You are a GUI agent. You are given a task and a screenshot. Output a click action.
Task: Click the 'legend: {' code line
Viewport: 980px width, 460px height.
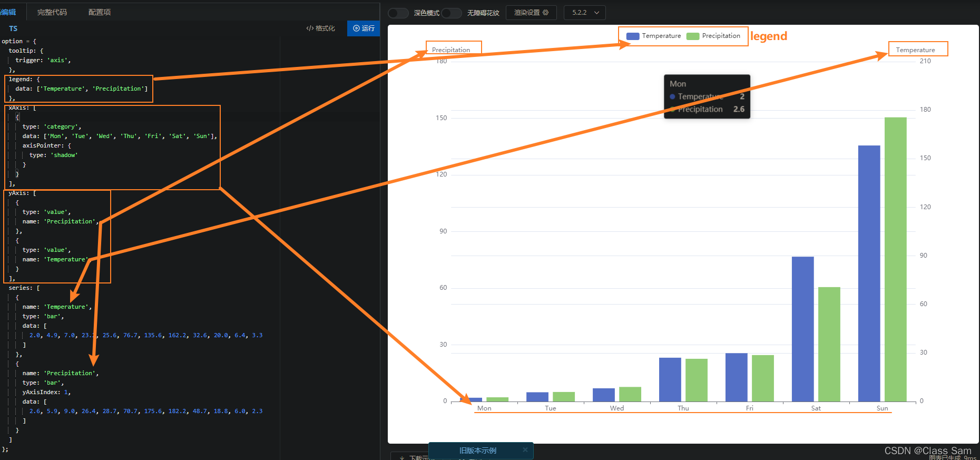tap(24, 79)
